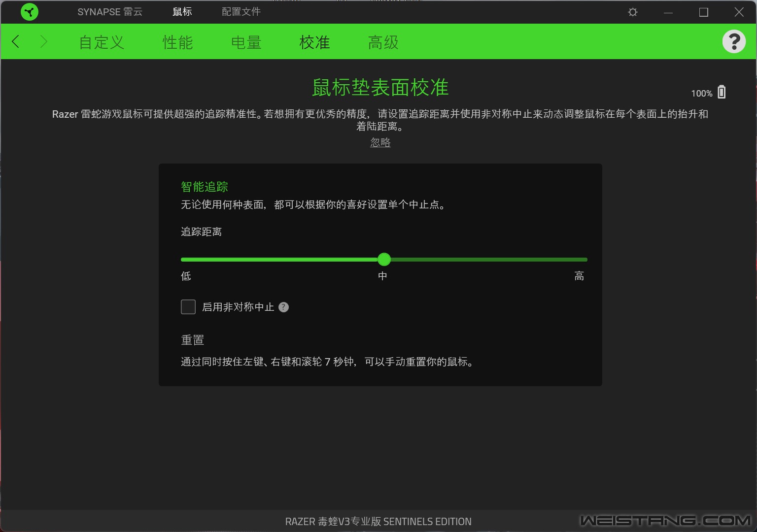Click the Razer Synapse logo icon
The image size is (757, 532).
(30, 12)
